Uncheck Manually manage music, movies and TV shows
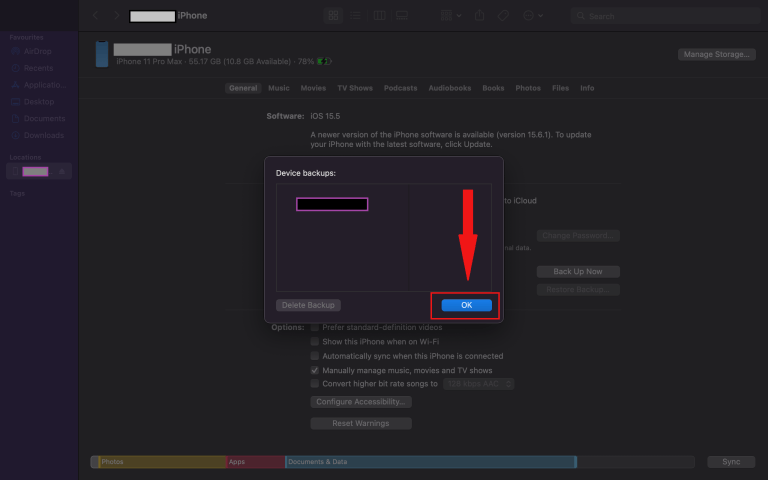Image resolution: width=768 pixels, height=480 pixels. click(314, 370)
